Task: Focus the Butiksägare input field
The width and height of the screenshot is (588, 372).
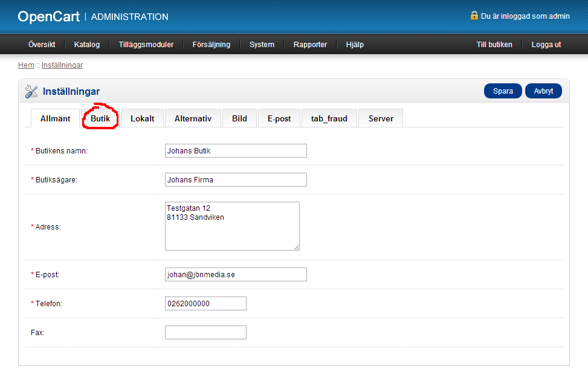Action: click(236, 179)
